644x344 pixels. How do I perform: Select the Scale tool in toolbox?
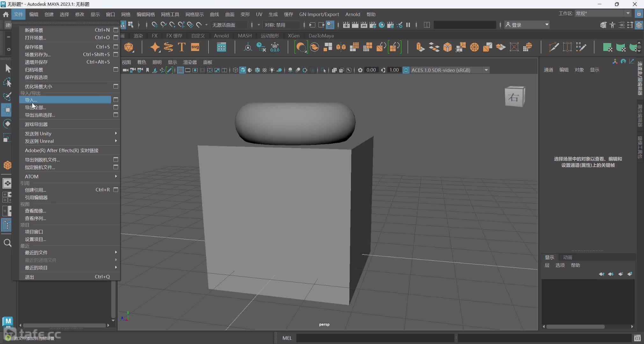coord(8,138)
